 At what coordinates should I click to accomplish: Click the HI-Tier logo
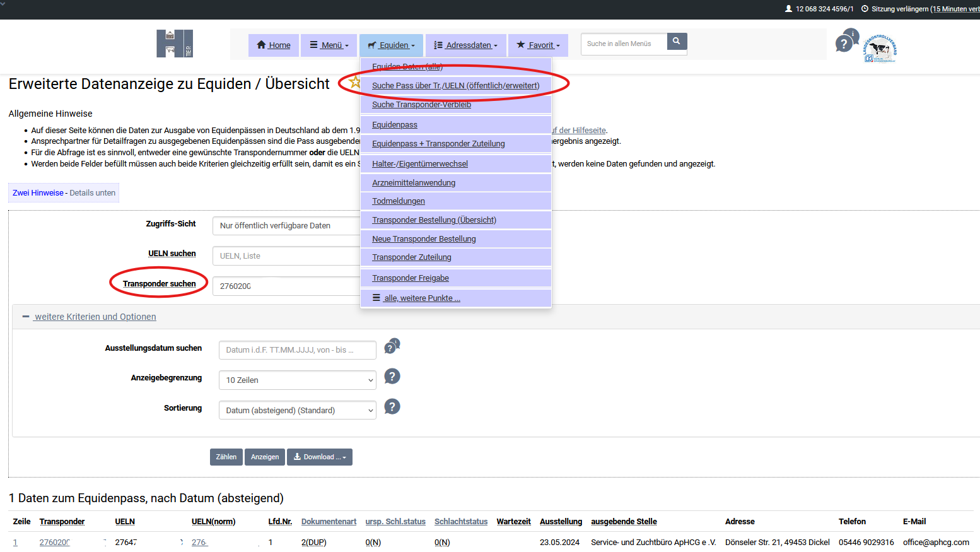175,44
